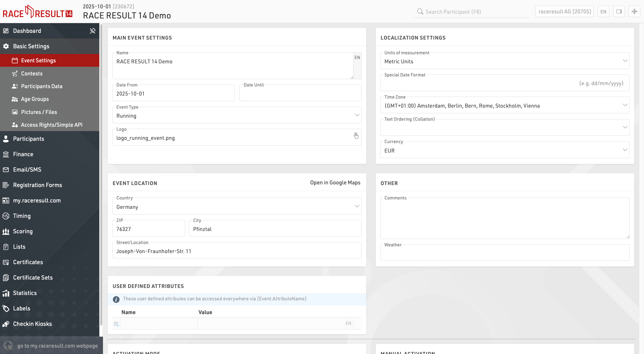The image size is (644, 354).
Task: Open the Text Ordering (Collation) dropdown
Action: (x=505, y=127)
